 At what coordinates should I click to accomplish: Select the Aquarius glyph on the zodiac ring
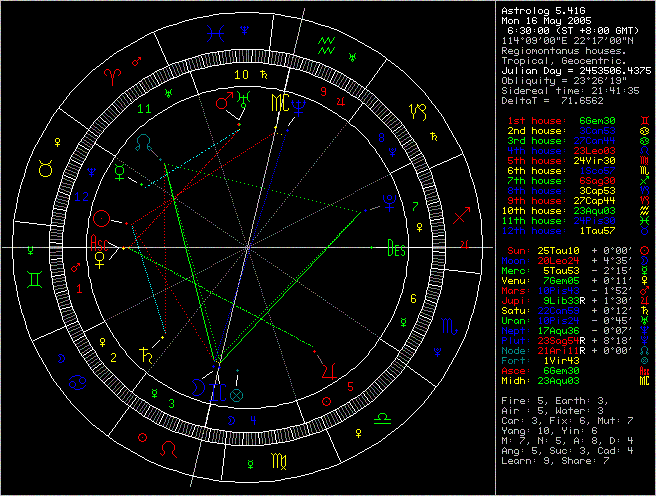tap(325, 41)
